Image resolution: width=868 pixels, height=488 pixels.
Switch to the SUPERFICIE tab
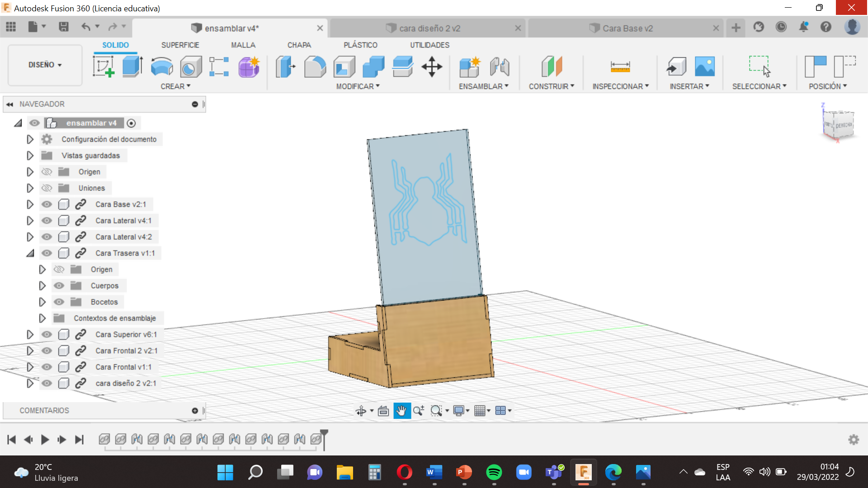pyautogui.click(x=180, y=45)
